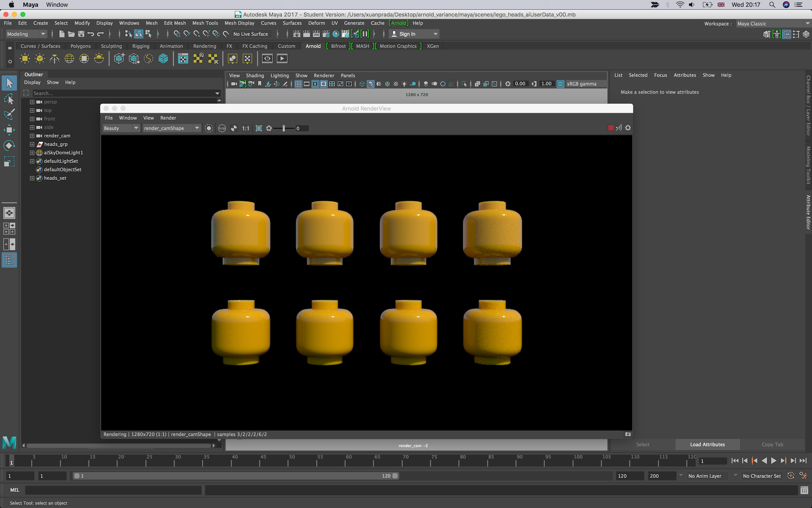Go to end of playback range

803,461
